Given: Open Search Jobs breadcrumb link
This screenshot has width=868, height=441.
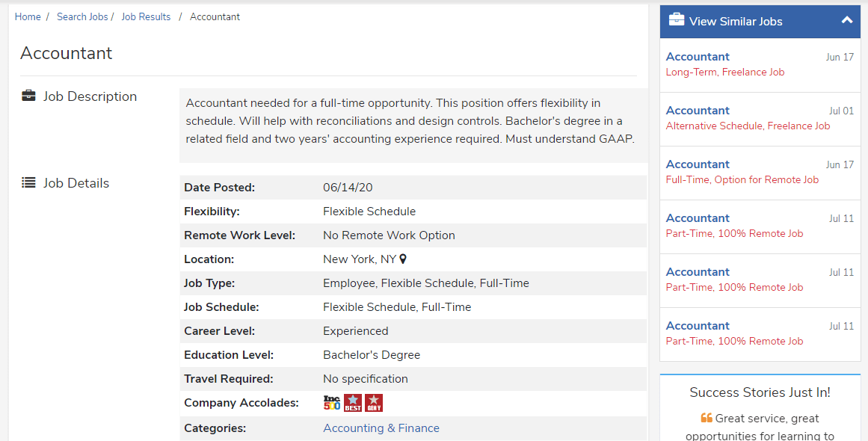Looking at the screenshot, I should pyautogui.click(x=82, y=16).
